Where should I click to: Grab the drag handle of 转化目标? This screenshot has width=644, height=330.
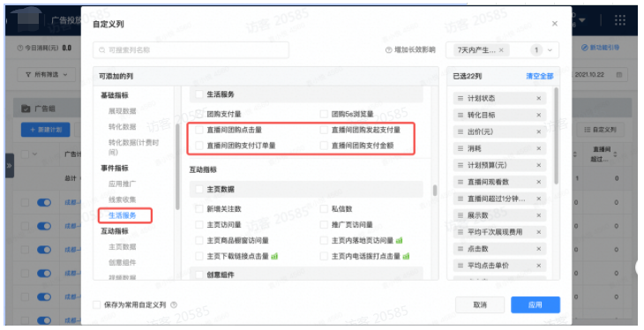coord(461,115)
